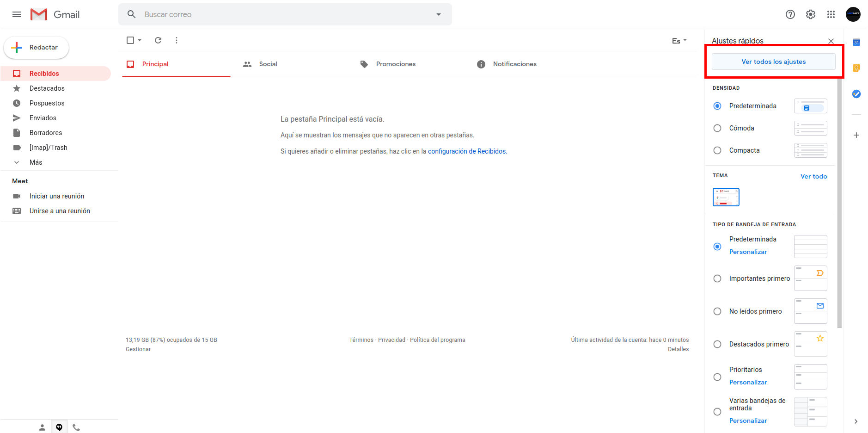Open the Help question mark icon
868x433 pixels.
(790, 14)
